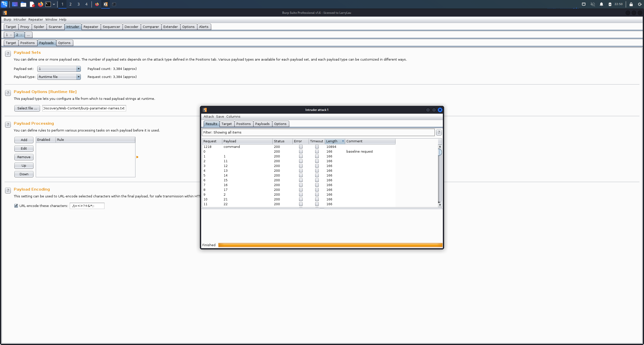Open the terminal emulator launcher
644x345 pixels.
click(48, 4)
